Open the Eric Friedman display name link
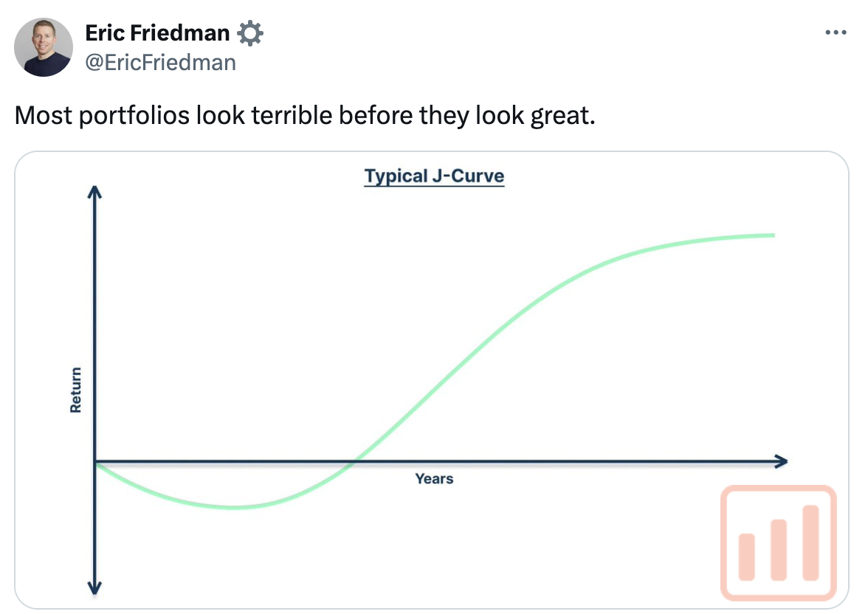Viewport: 868px width, 614px height. [157, 33]
